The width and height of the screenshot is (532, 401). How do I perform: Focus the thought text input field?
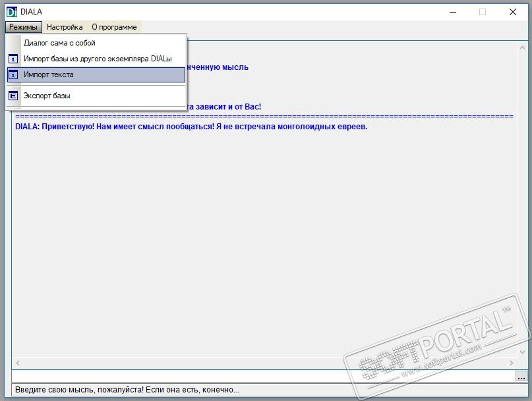click(x=264, y=376)
